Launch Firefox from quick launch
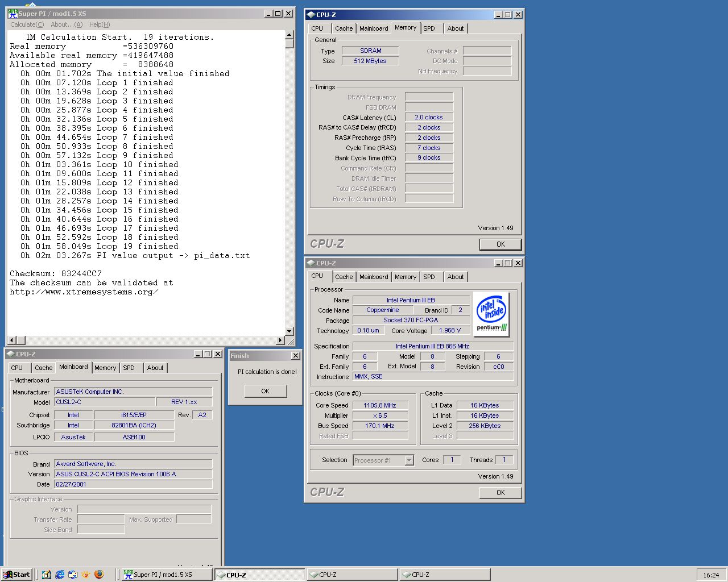This screenshot has height=582, width=728. (x=99, y=575)
